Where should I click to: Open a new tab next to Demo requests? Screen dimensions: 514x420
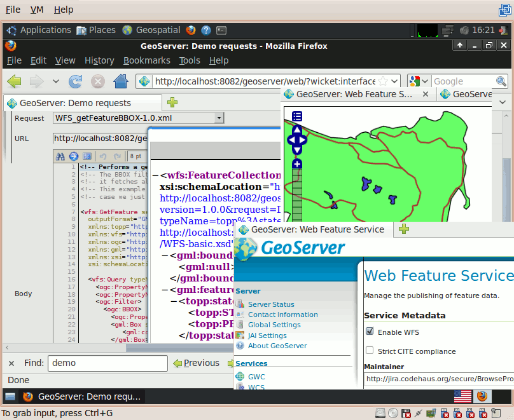click(172, 102)
